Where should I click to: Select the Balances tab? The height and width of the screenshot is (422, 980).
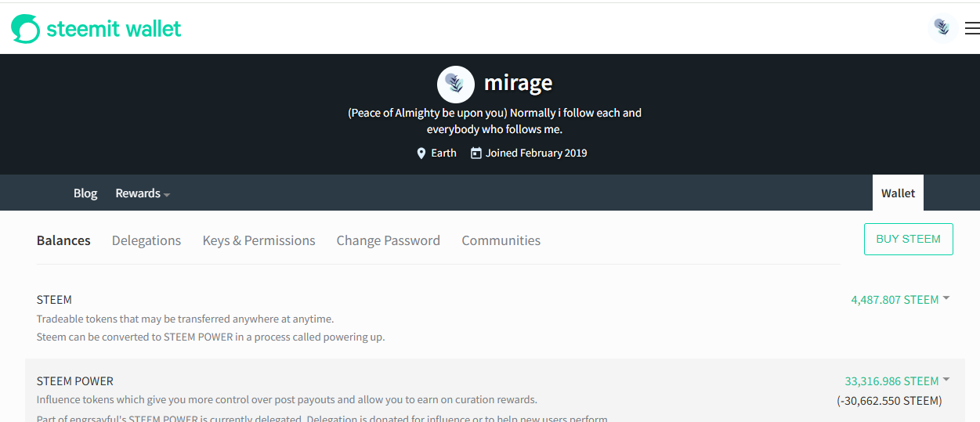point(63,240)
